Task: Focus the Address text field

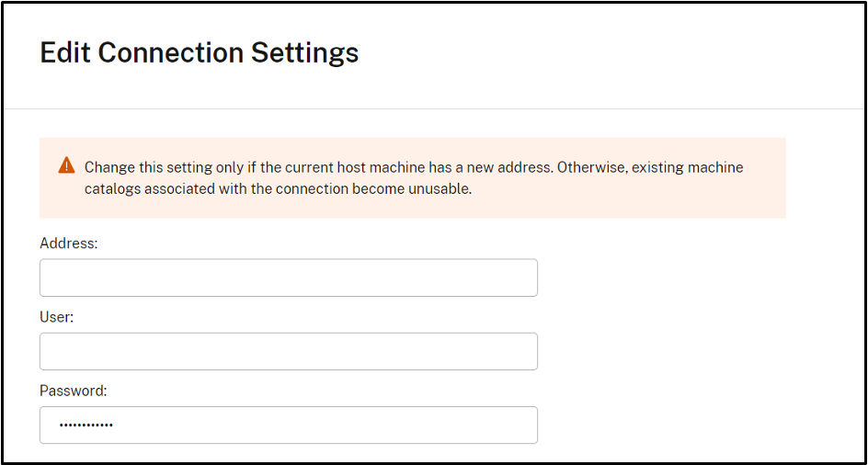Action: click(288, 278)
